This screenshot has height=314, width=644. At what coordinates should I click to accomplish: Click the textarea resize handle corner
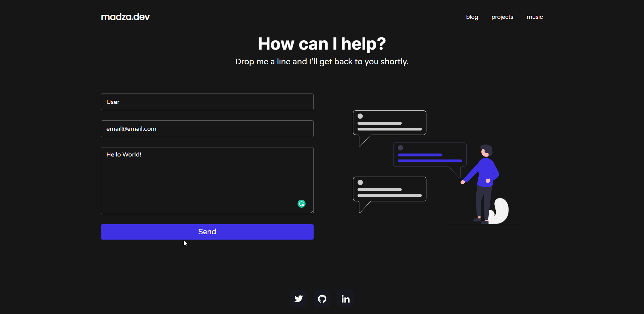pyautogui.click(x=312, y=212)
